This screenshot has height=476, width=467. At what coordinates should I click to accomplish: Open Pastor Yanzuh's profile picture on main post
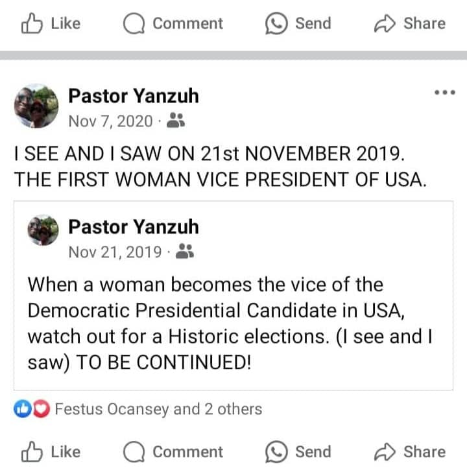36,106
